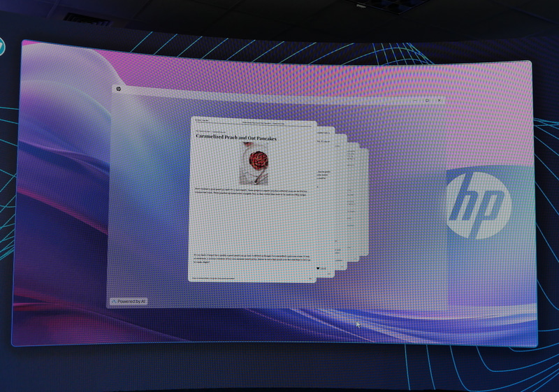This screenshot has height=392, width=559.
Task: Select the Caramelized Peach and Oat Pancakes heading
Action: point(236,137)
